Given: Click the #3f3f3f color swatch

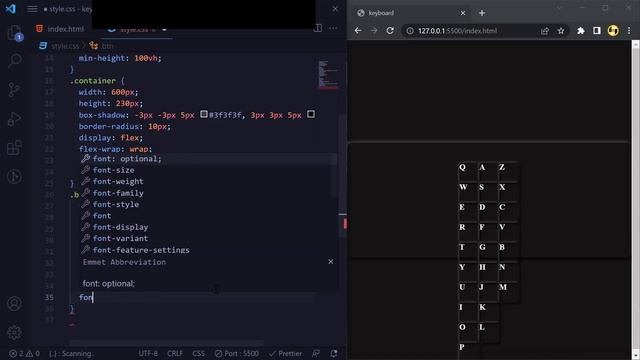Looking at the screenshot, I should pyautogui.click(x=204, y=114).
